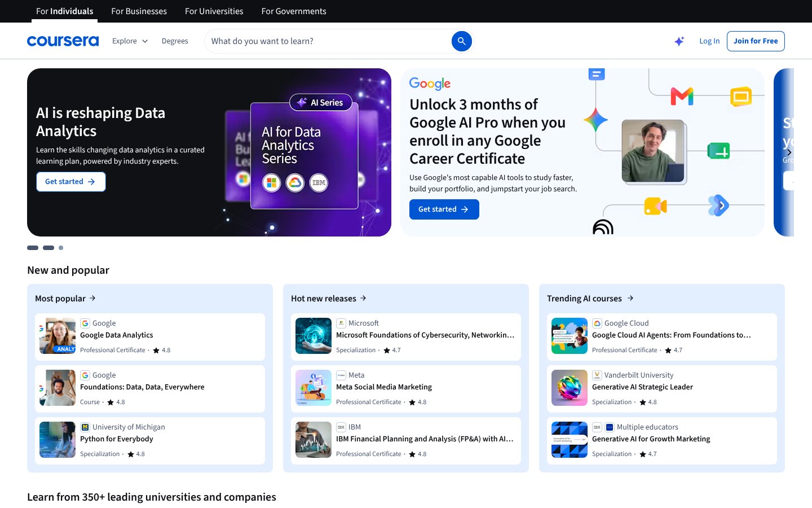Viewport: 812px width, 508px height.
Task: Click 'Multiple educators' provider label
Action: (x=647, y=427)
